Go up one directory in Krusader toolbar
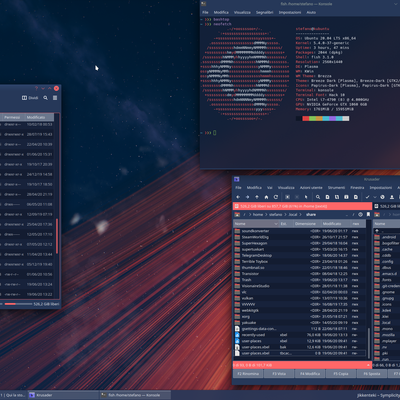 point(257,197)
